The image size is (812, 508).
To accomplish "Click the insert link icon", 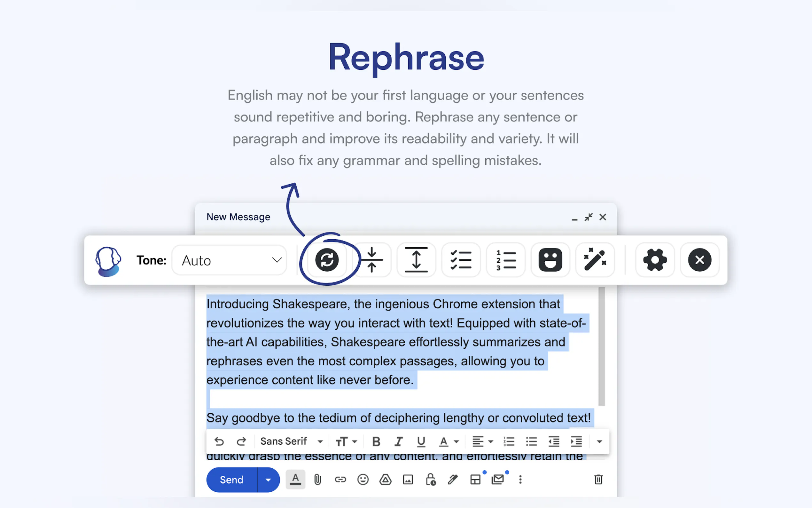I will point(340,480).
